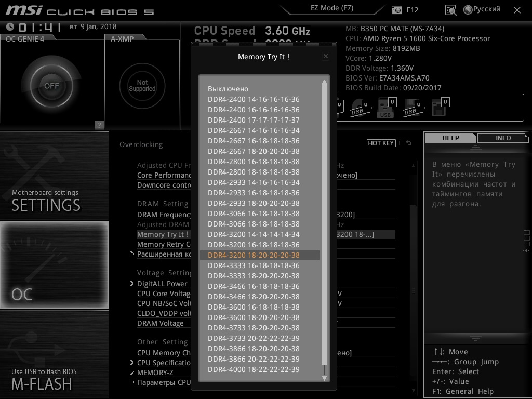Open the BIOS search magnifier icon
The image size is (532, 399).
pyautogui.click(x=451, y=10)
